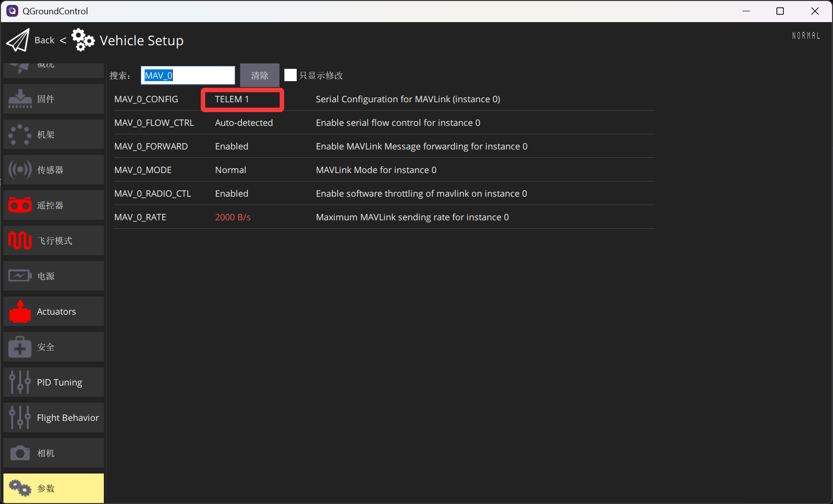Image resolution: width=833 pixels, height=504 pixels.
Task: Click the red flight modes wave icon
Action: click(x=20, y=240)
